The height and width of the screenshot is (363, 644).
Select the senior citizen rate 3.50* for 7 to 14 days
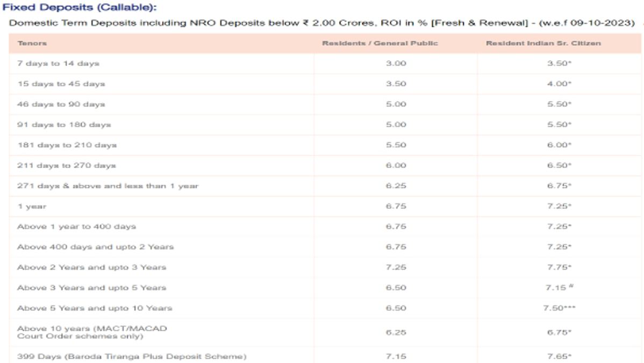pos(559,63)
